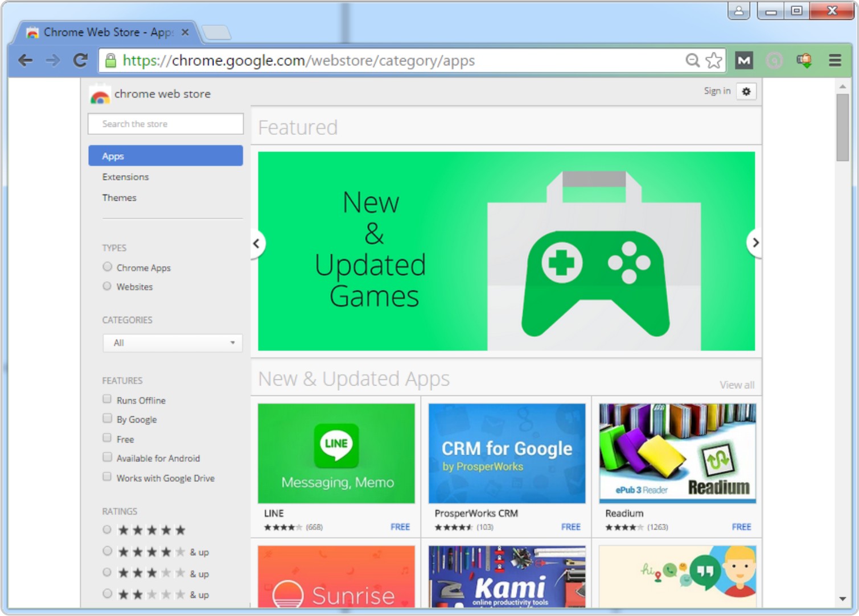This screenshot has height=616, width=859.
Task: Close the Chrome Web Store tab
Action: point(185,32)
